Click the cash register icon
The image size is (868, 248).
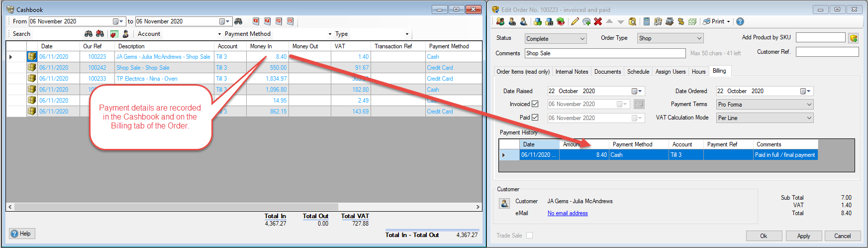(x=669, y=21)
